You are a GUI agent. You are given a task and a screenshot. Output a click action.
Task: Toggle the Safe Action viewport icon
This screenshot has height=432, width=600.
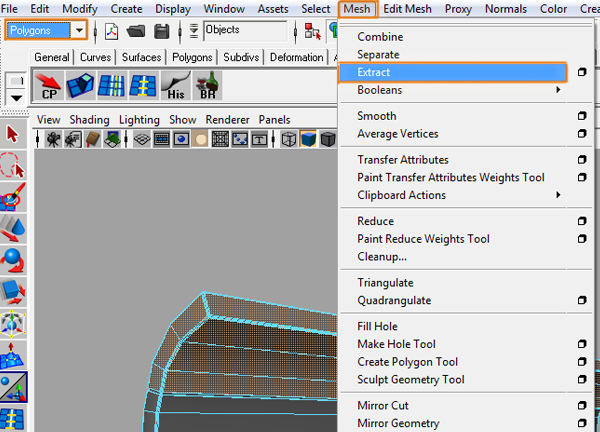(x=240, y=140)
